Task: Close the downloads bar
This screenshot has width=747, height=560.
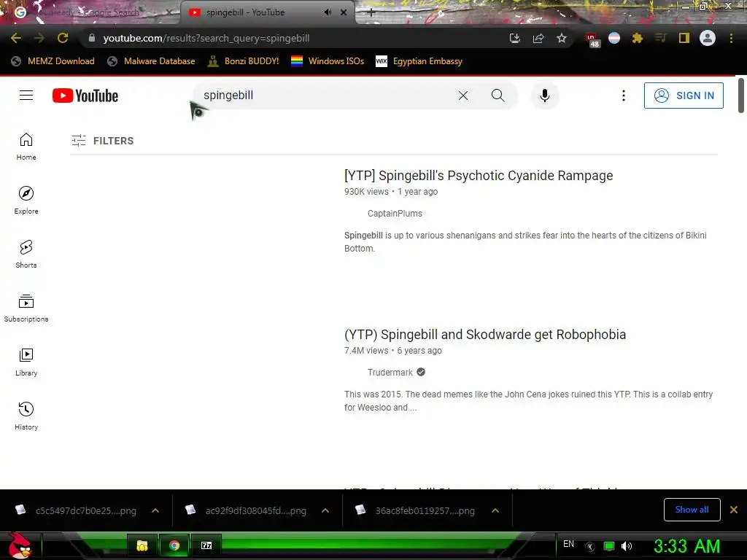Action: click(x=734, y=510)
